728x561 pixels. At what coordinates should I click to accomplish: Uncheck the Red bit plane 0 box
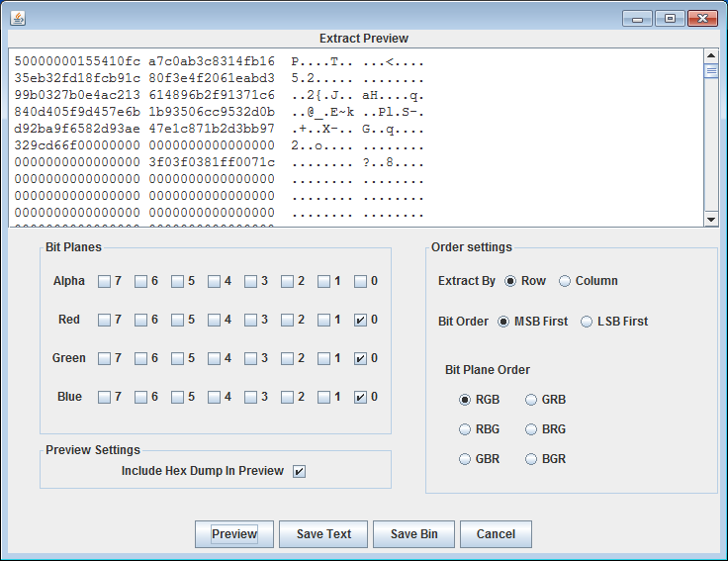(361, 320)
